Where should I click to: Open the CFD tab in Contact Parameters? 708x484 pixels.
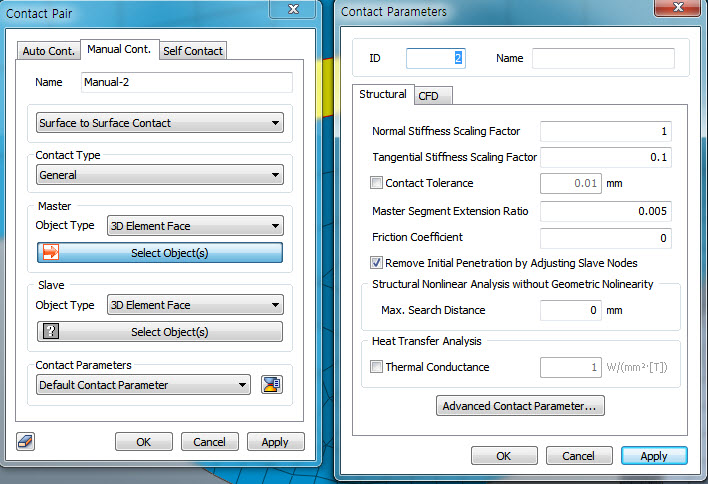pos(433,96)
